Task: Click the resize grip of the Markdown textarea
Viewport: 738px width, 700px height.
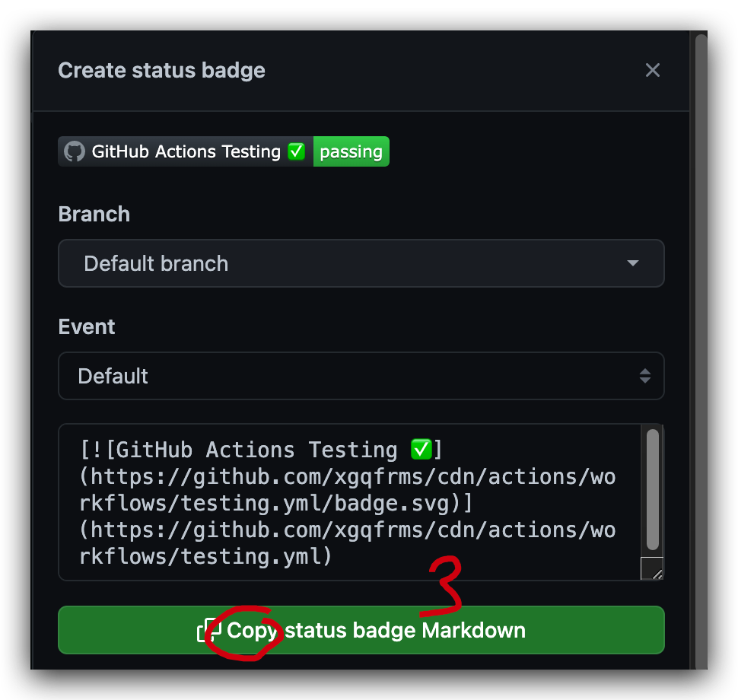Action: 652,568
